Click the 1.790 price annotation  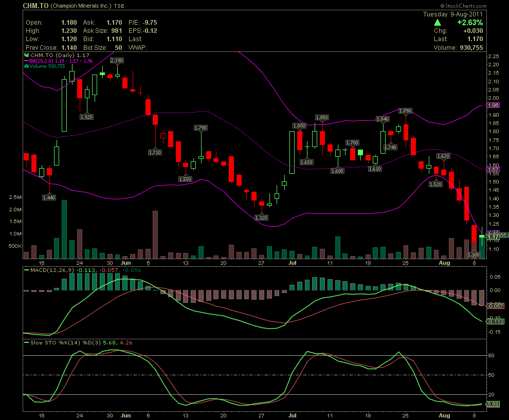(x=201, y=128)
